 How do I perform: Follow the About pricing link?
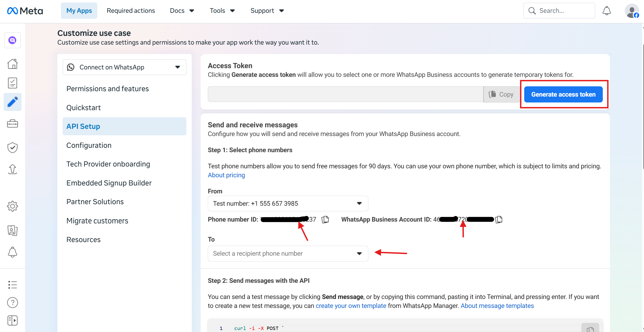click(226, 175)
